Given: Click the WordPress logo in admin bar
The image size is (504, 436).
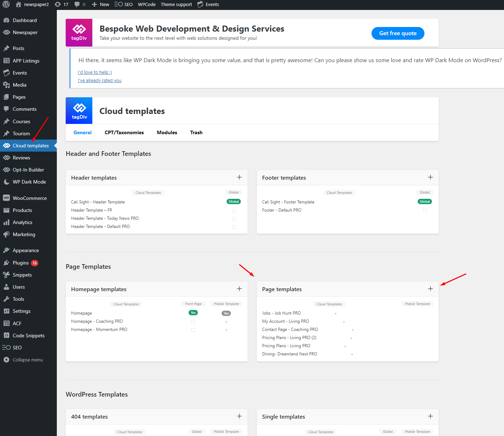Looking at the screenshot, I should pos(6,5).
